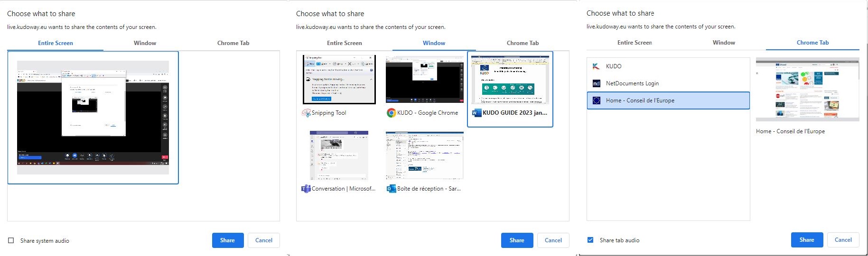Click the Snipping Tool scissors icon

pyautogui.click(x=306, y=113)
